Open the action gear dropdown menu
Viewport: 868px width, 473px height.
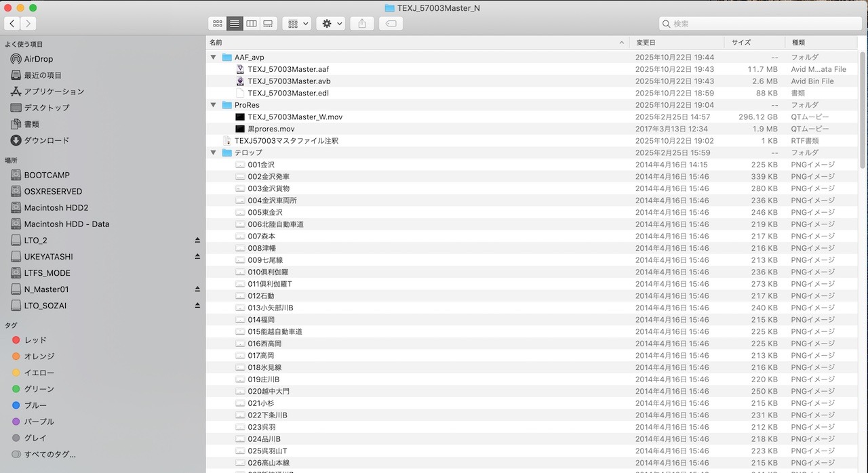coord(332,24)
